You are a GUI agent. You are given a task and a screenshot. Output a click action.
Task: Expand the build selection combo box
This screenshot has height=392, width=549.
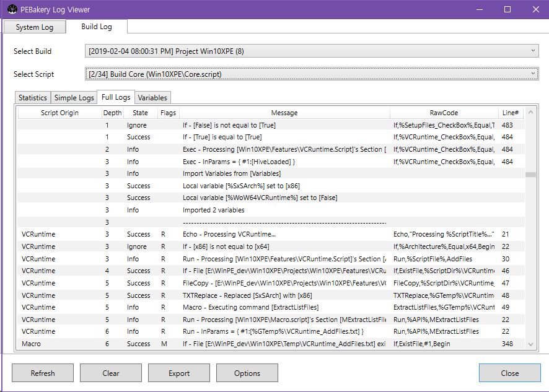[532, 51]
